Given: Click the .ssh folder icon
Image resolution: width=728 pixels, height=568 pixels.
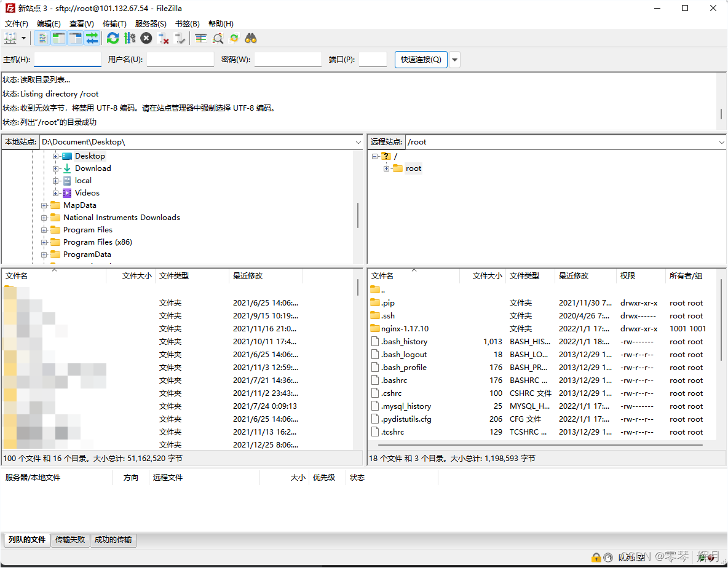Looking at the screenshot, I should 375,315.
